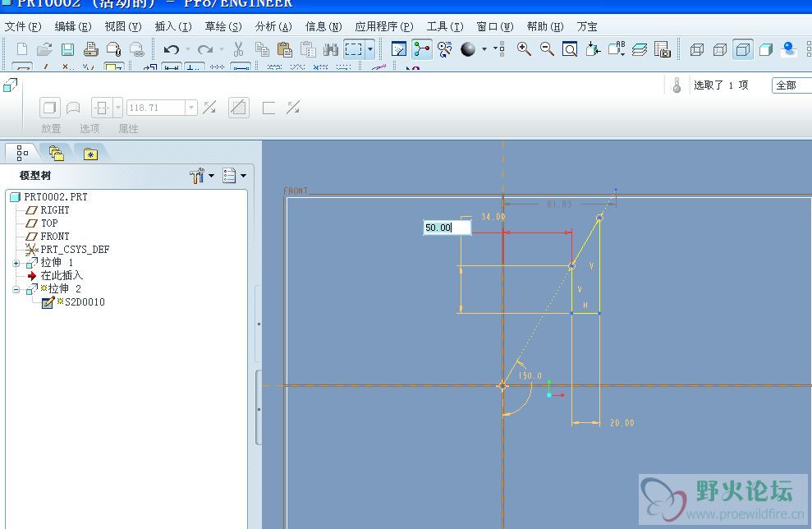Open the depth option type dropdown
The image size is (812, 529).
coord(118,108)
